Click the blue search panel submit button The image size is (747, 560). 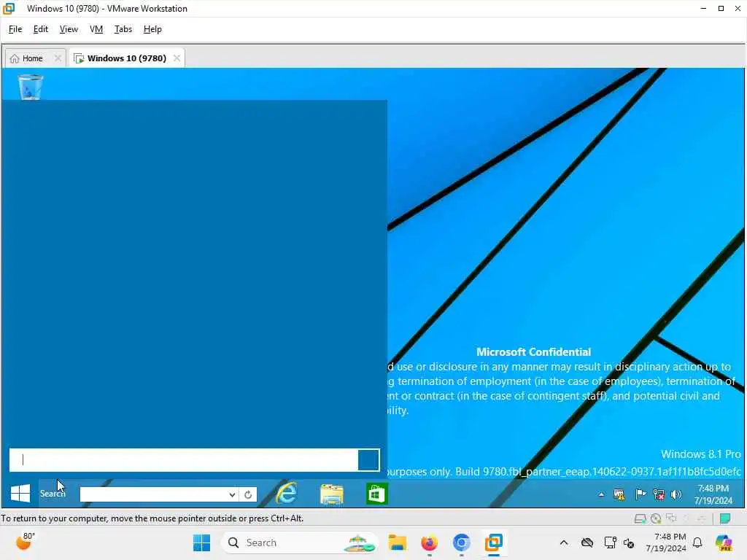pos(368,460)
